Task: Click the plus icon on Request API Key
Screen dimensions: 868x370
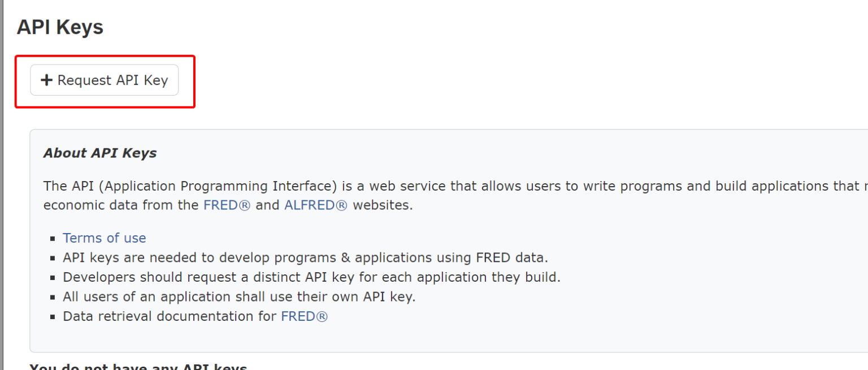Action: coord(46,80)
